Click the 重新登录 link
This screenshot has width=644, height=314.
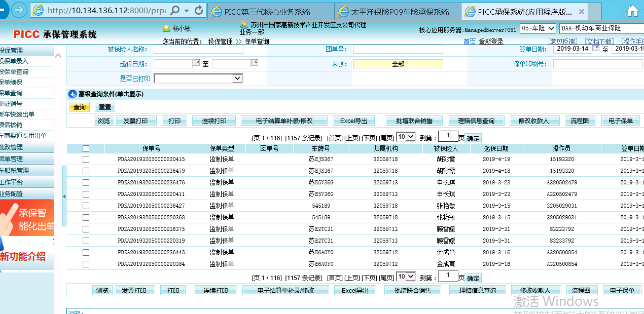[x=491, y=42]
